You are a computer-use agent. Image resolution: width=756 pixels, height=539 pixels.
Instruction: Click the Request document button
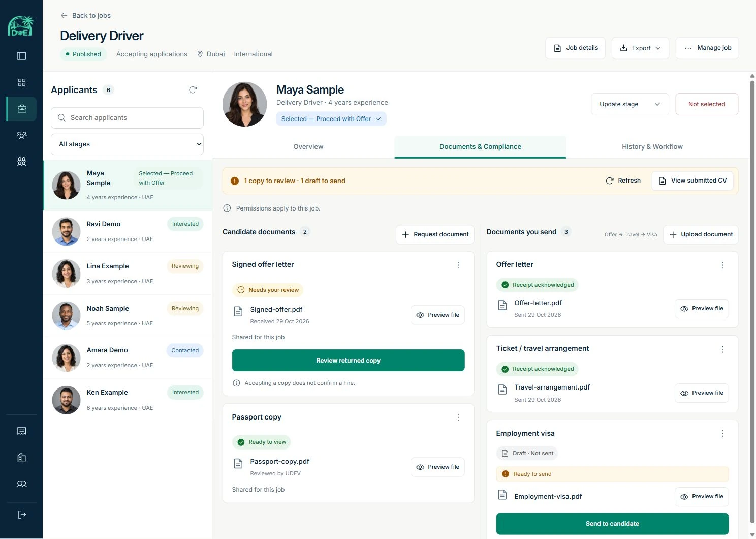point(435,235)
